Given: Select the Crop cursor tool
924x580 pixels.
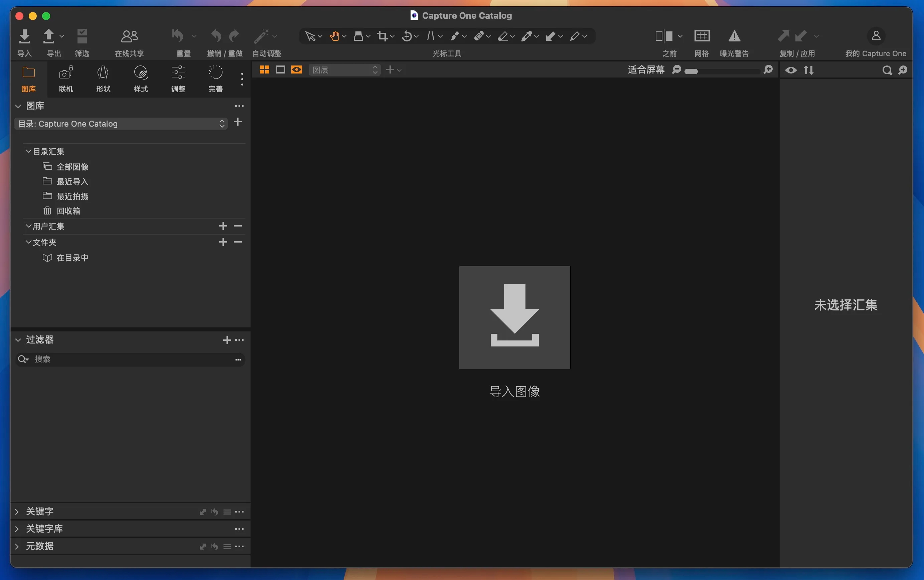Looking at the screenshot, I should click(382, 36).
